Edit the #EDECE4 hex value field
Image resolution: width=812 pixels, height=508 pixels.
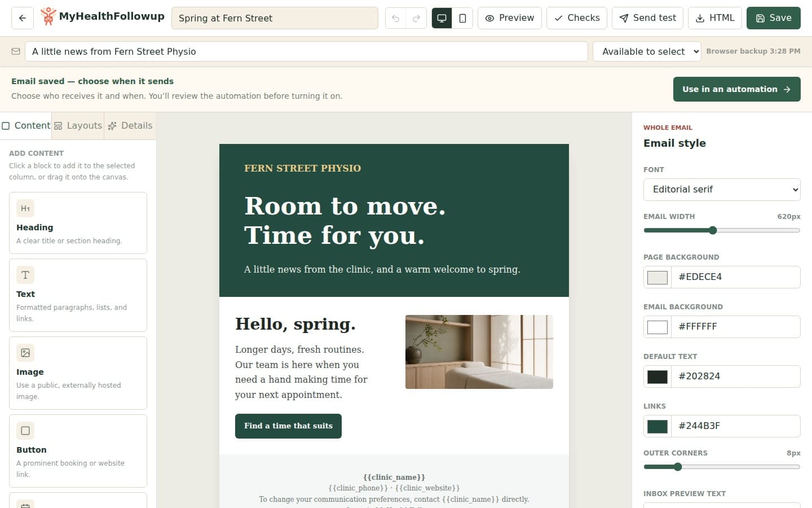pos(736,277)
